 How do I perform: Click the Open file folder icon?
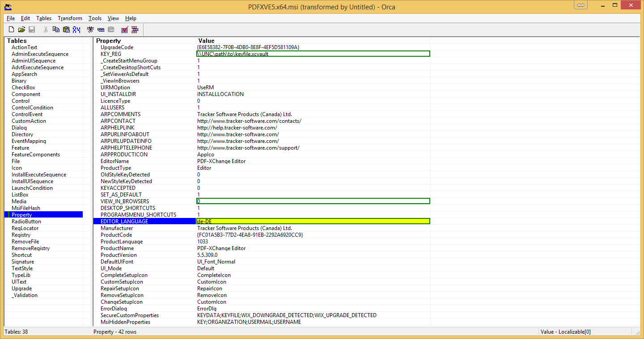click(21, 29)
